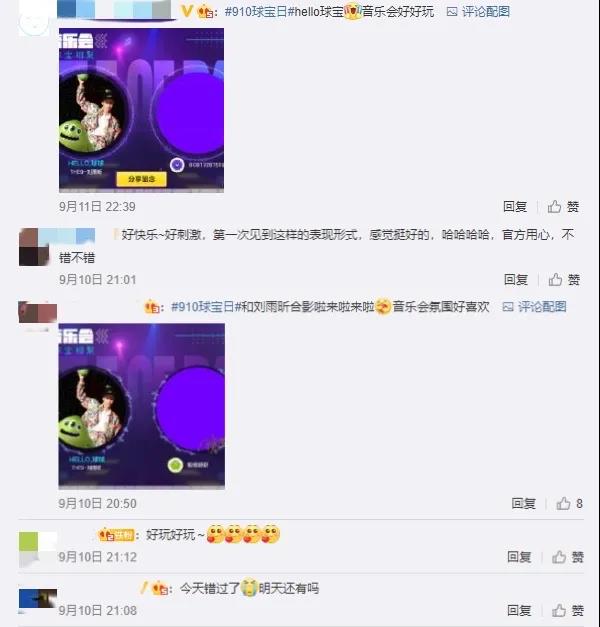Enlarge second purple concert image thumbnail

click(141, 406)
